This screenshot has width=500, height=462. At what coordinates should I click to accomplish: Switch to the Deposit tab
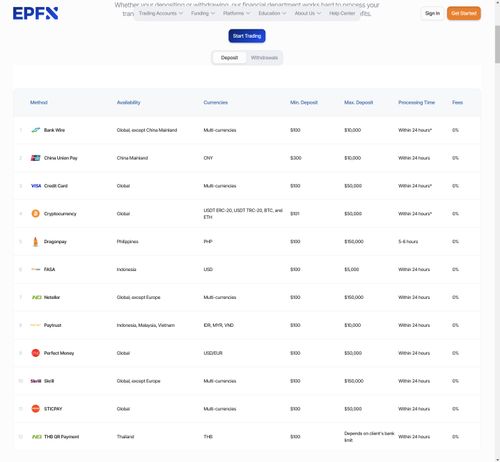pyautogui.click(x=229, y=58)
